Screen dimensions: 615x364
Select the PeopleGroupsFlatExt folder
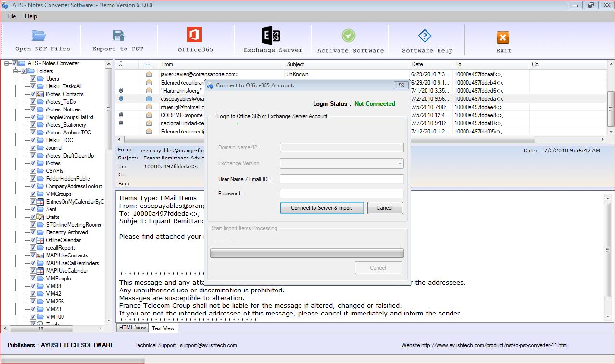point(70,117)
